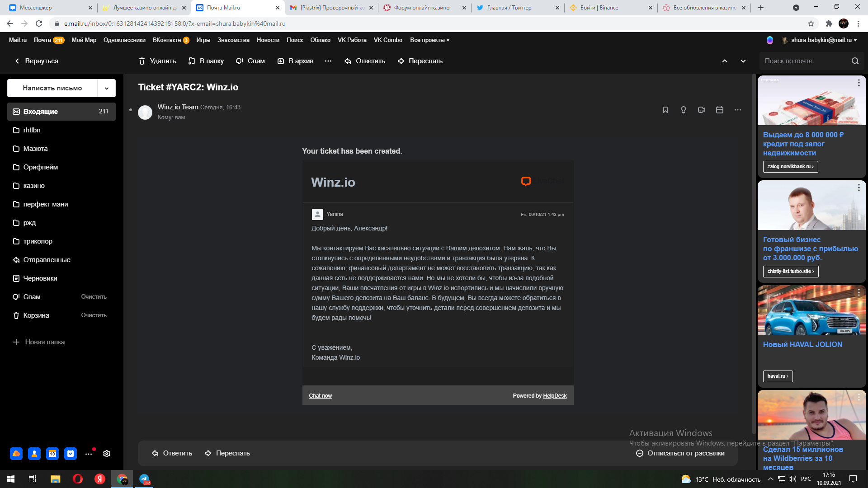Open Opera from the Windows taskbar
This screenshot has width=868, height=488.
[78, 479]
